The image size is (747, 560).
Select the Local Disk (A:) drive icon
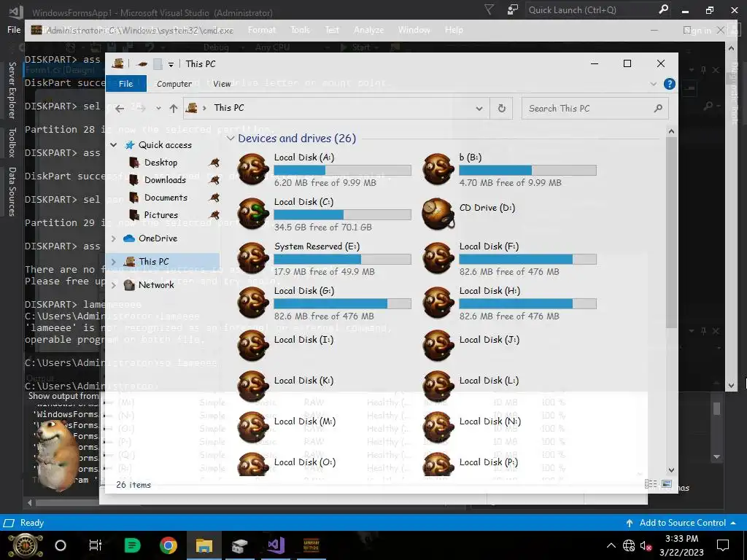click(253, 169)
